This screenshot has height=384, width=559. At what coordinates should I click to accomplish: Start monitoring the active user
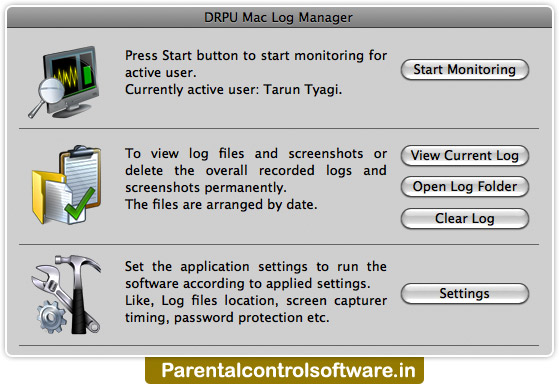(465, 69)
